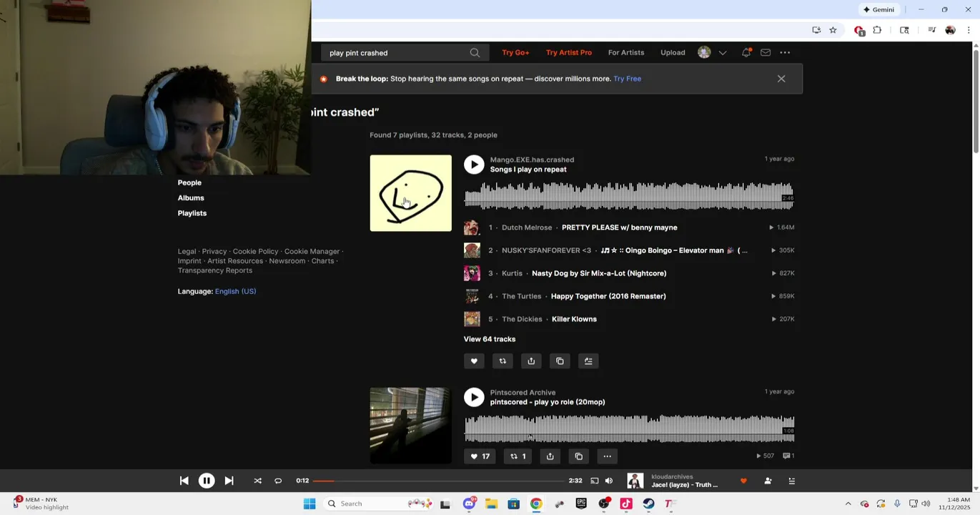Skip to previous track in player
Image resolution: width=980 pixels, height=515 pixels.
184,481
